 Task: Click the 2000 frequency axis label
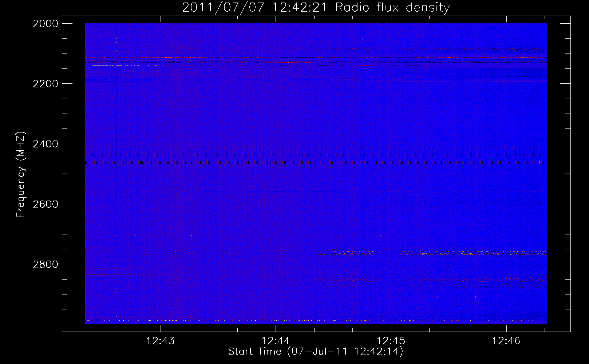pyautogui.click(x=45, y=24)
